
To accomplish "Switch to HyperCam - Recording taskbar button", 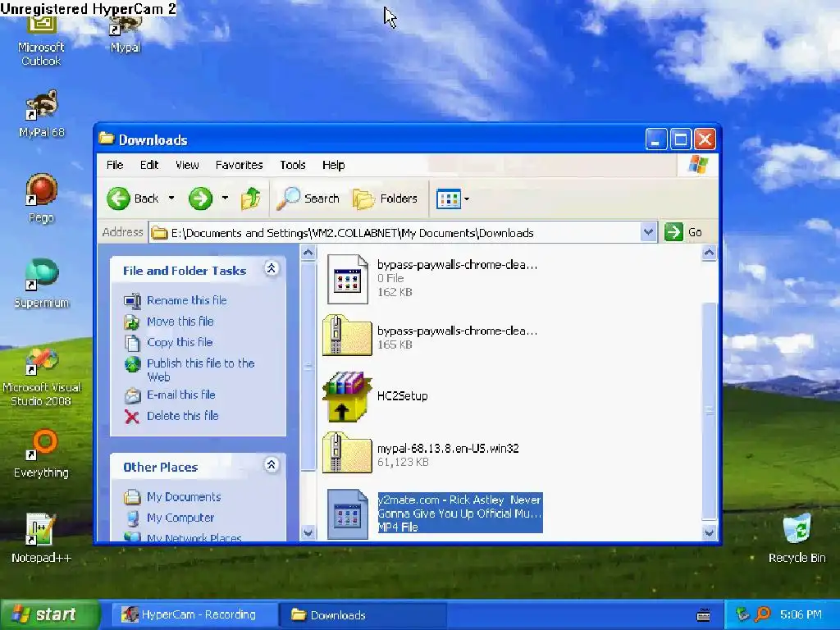I will click(x=194, y=614).
